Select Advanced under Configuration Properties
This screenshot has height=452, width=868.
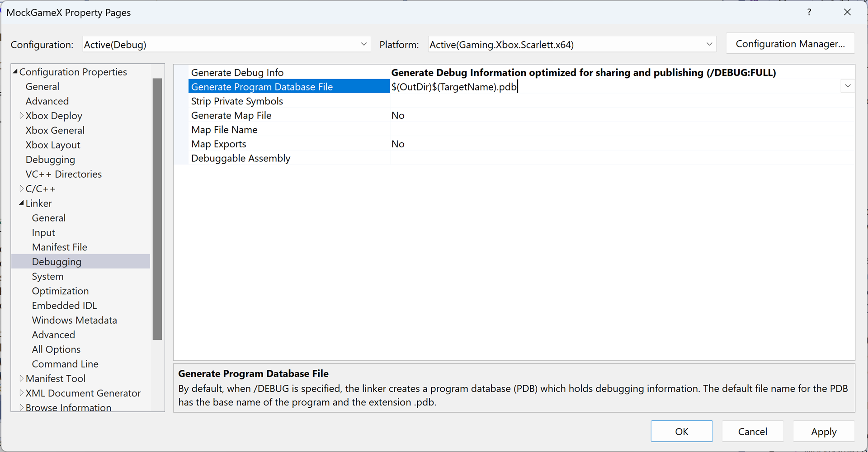tap(47, 101)
